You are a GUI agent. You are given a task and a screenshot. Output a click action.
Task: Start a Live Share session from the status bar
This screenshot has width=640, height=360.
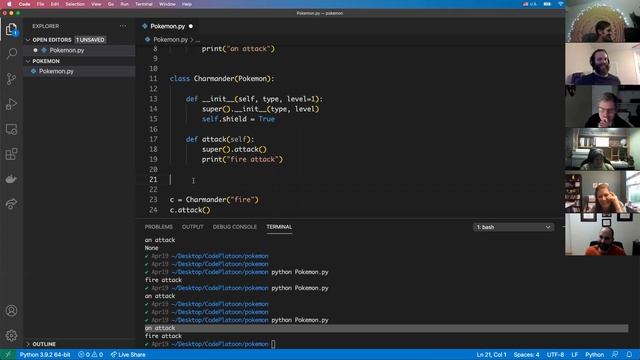pos(128,354)
